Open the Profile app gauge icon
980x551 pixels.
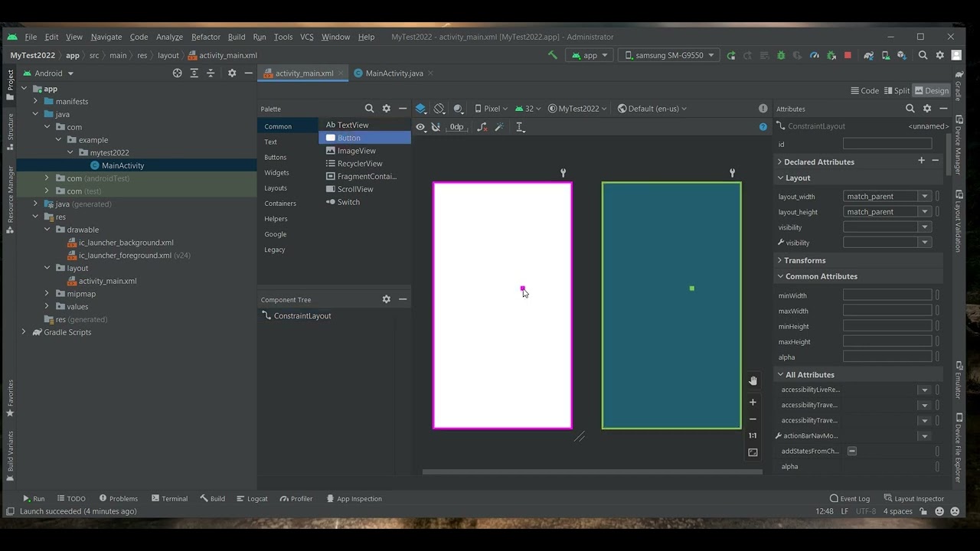coord(814,55)
